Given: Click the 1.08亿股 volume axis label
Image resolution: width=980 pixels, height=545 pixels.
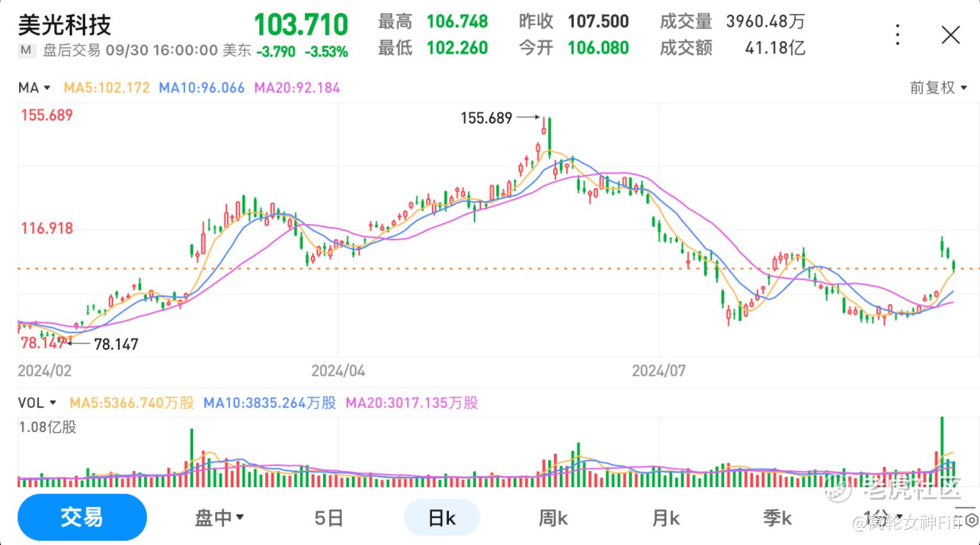Looking at the screenshot, I should [48, 427].
